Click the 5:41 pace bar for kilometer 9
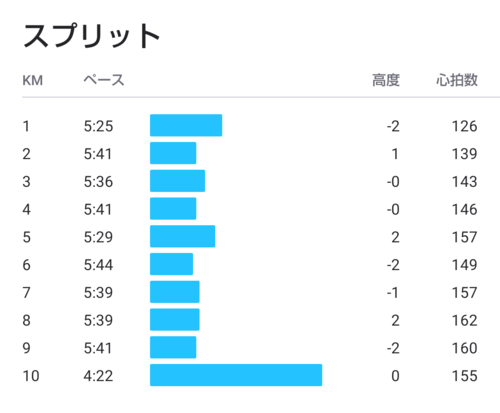 coord(173,347)
